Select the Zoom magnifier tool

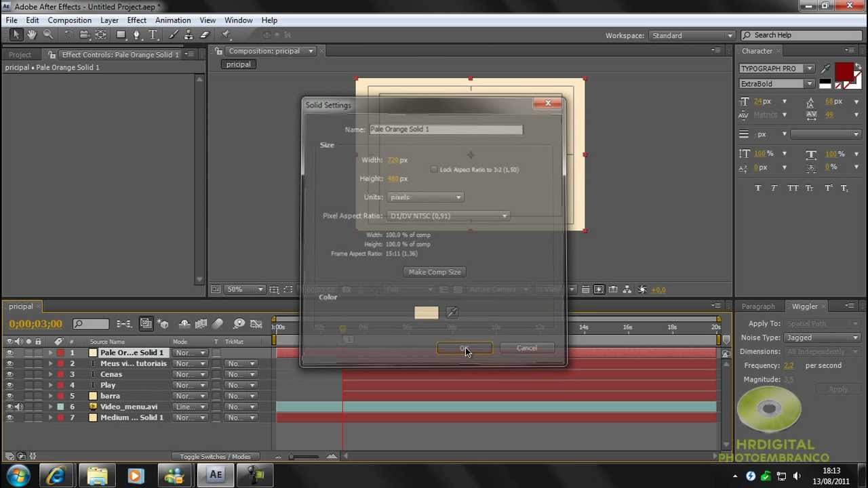point(48,35)
